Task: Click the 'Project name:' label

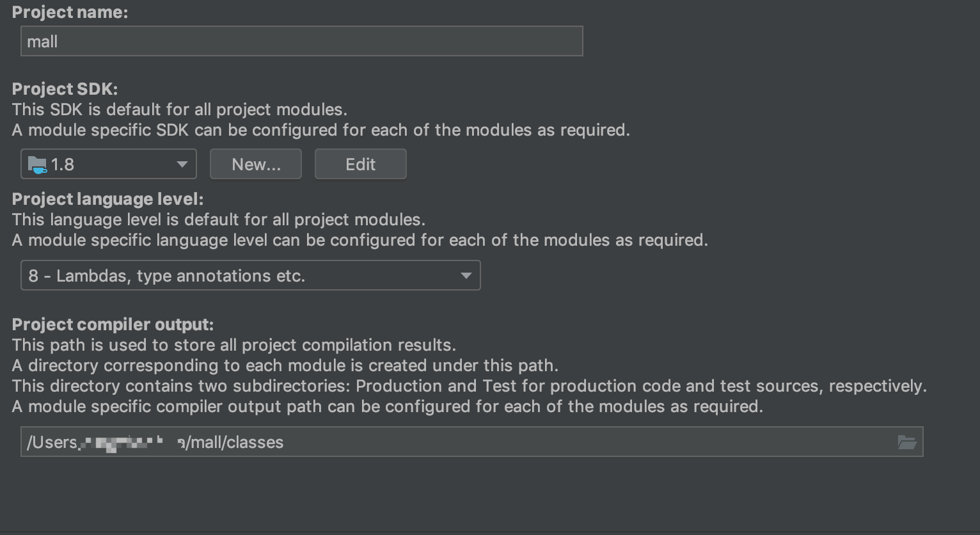Action: pyautogui.click(x=70, y=13)
